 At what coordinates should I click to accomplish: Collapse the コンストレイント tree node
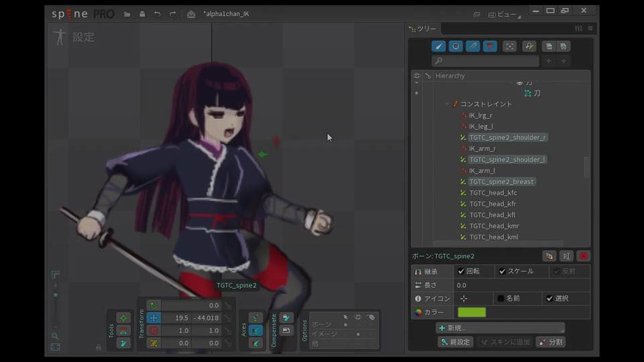[x=447, y=105]
